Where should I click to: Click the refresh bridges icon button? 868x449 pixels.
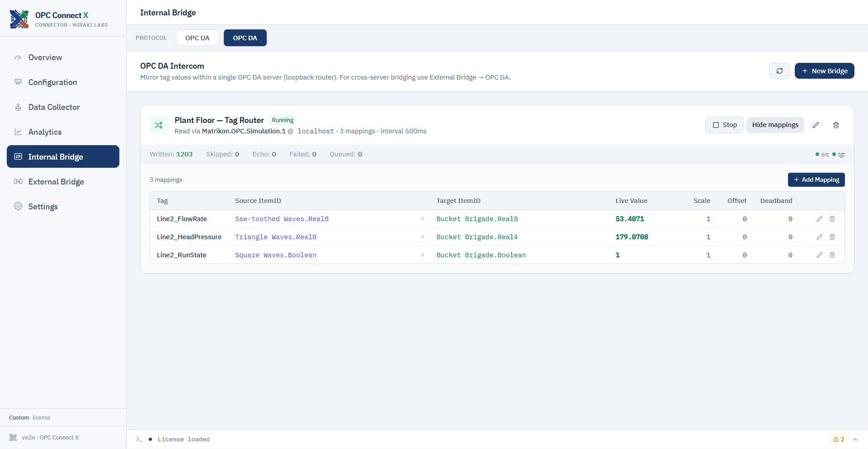(779, 71)
